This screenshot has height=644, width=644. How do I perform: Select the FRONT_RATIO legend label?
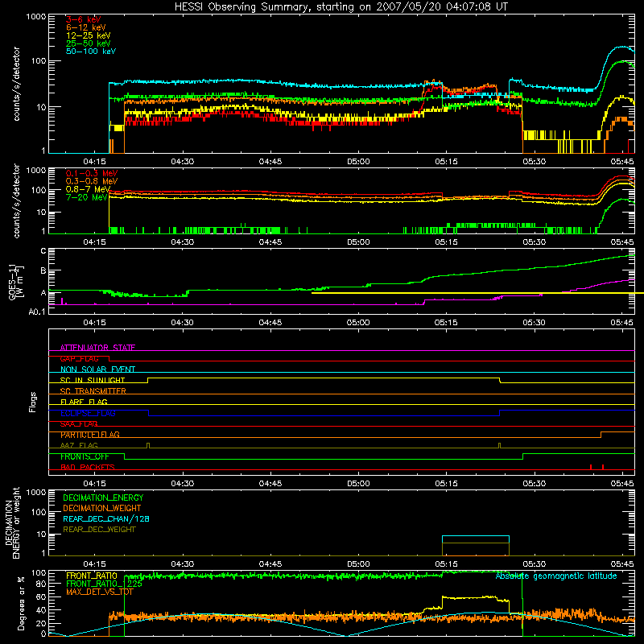tap(91, 576)
